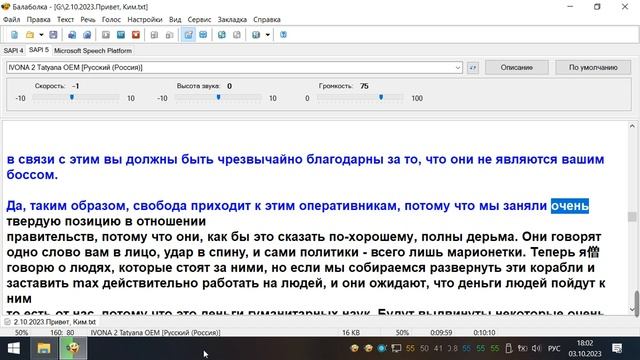Click the word марионетки in the text
Screen dimensions: 640x360
pyautogui.click(x=485, y=252)
